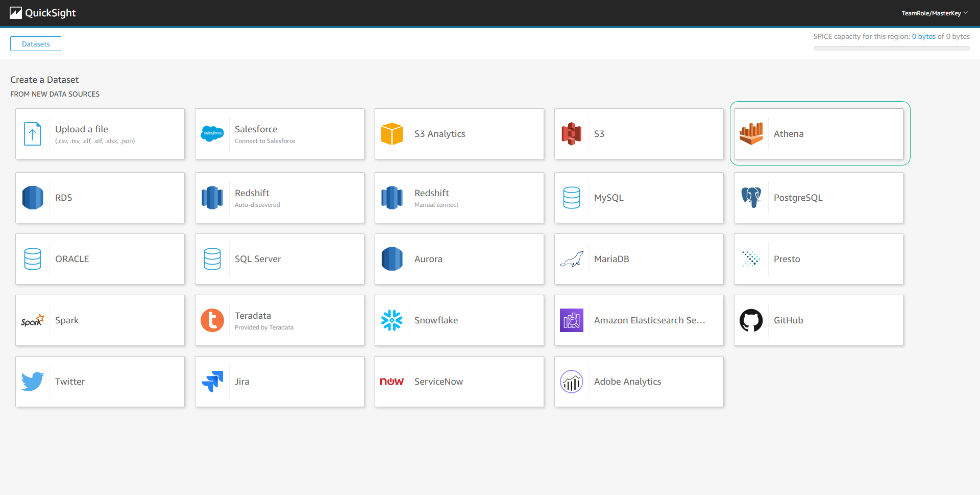The height and width of the screenshot is (495, 980).
Task: Click the 'SQL Server' label
Action: 258,259
